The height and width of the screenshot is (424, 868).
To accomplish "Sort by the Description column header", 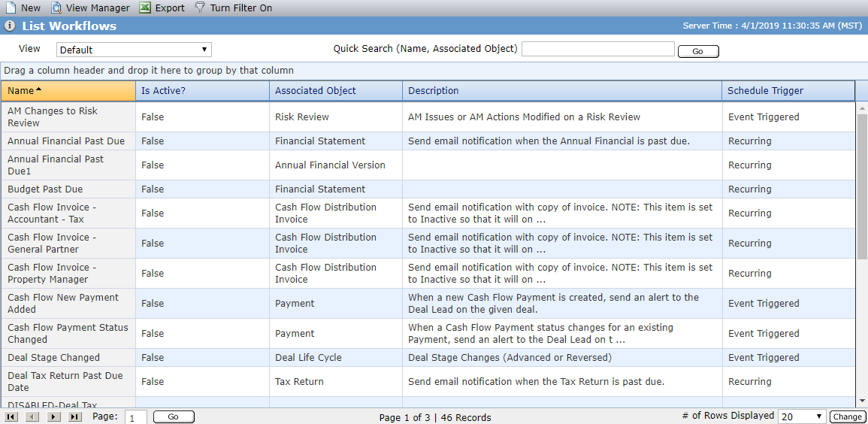I will pyautogui.click(x=562, y=91).
